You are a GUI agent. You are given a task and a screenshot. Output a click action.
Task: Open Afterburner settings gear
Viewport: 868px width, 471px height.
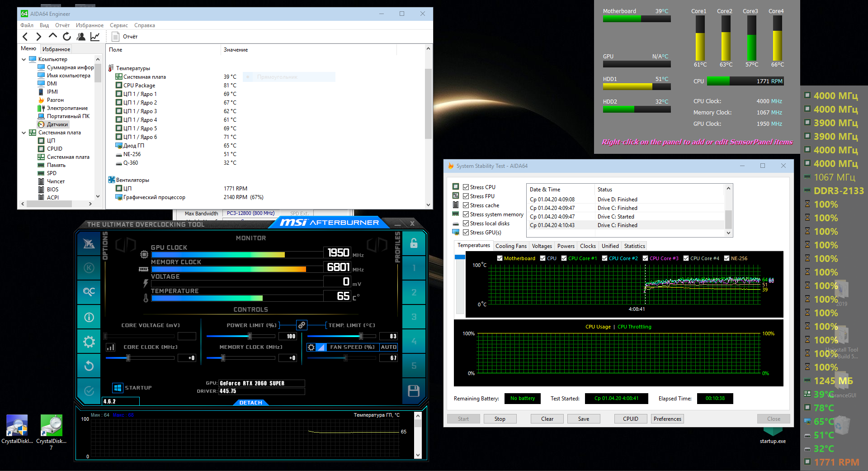point(89,342)
